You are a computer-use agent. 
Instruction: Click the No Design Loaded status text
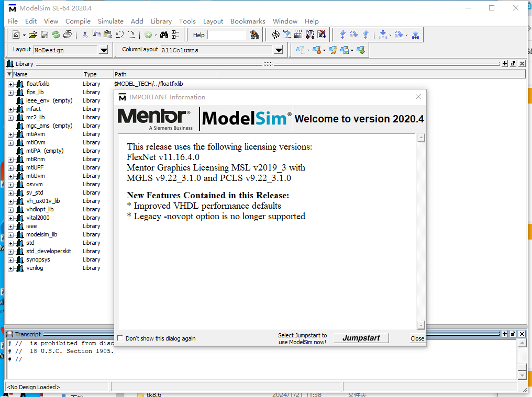click(34, 387)
